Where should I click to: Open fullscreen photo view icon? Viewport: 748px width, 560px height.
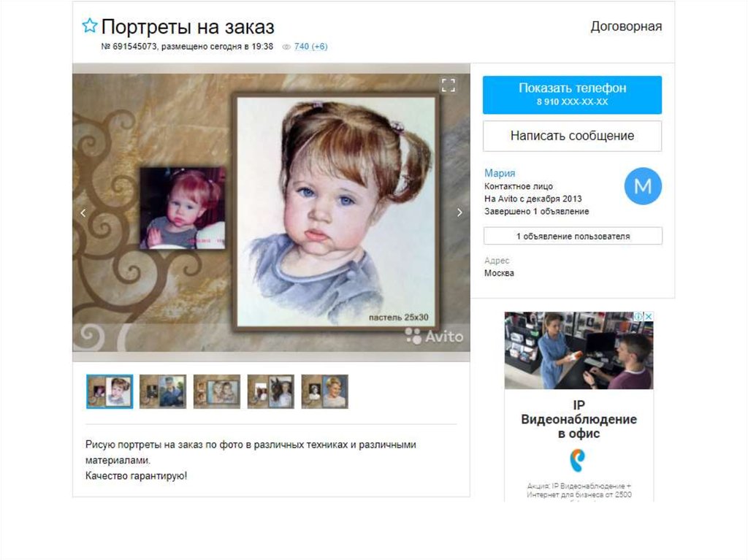[448, 85]
